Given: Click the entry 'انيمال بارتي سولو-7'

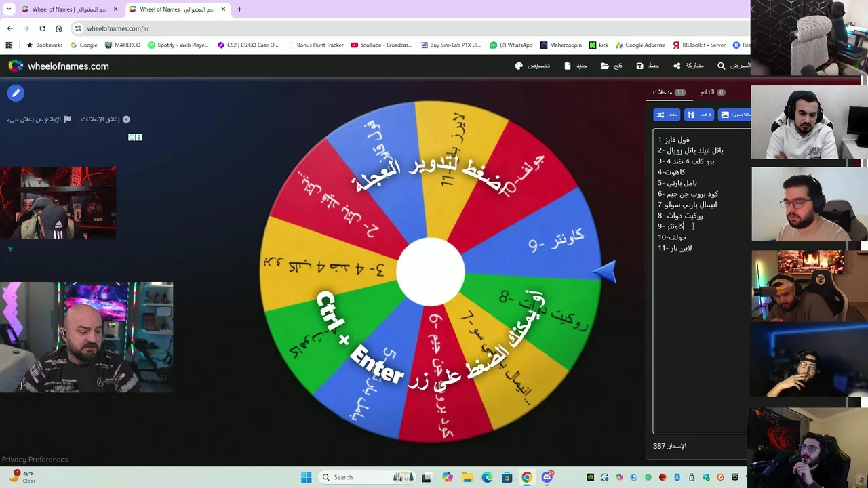Looking at the screenshot, I should (687, 205).
